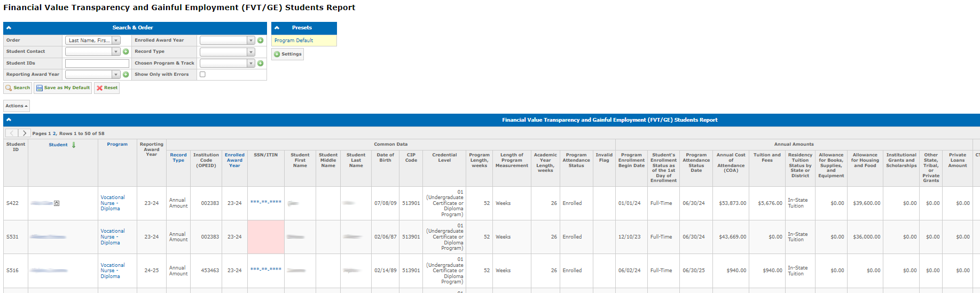Open student record icon in S422 row

click(x=57, y=203)
